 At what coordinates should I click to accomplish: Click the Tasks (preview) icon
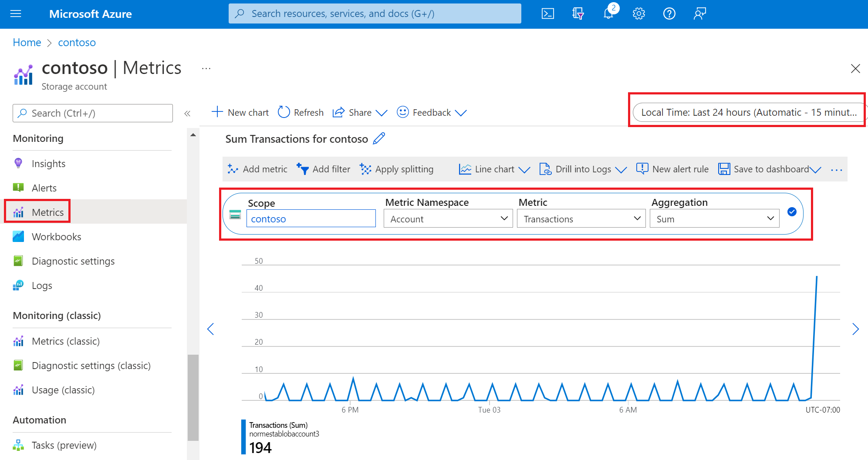[18, 445]
